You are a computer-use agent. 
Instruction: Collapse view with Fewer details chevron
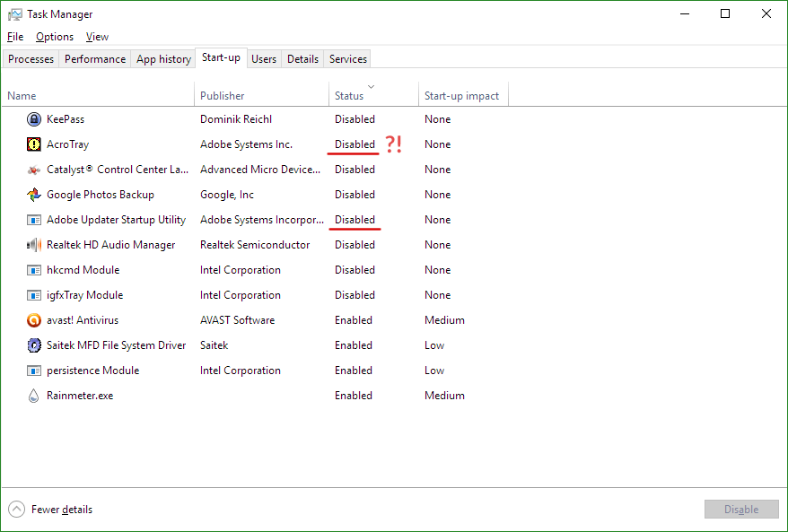pyautogui.click(x=17, y=510)
